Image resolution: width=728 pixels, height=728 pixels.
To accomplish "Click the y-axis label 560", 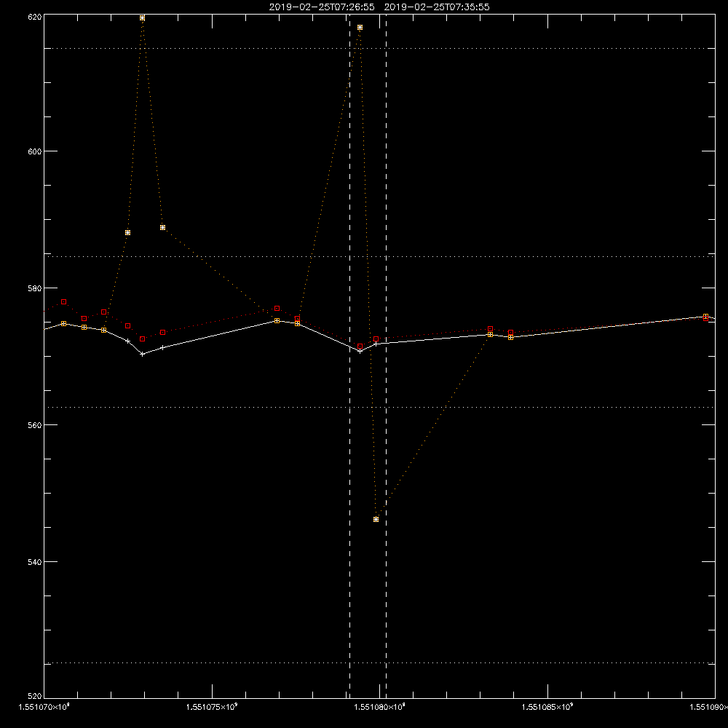I will click(x=35, y=425).
